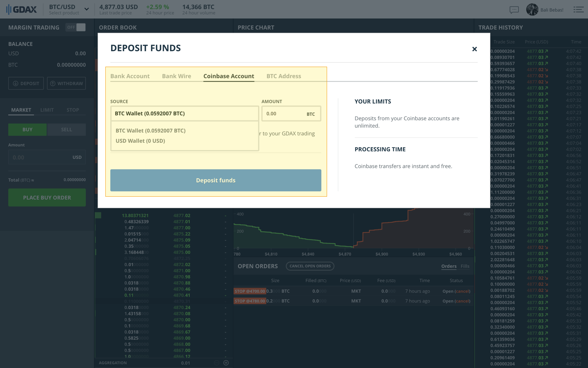The height and width of the screenshot is (368, 588).
Task: Open the chat messages icon
Action: (514, 9)
